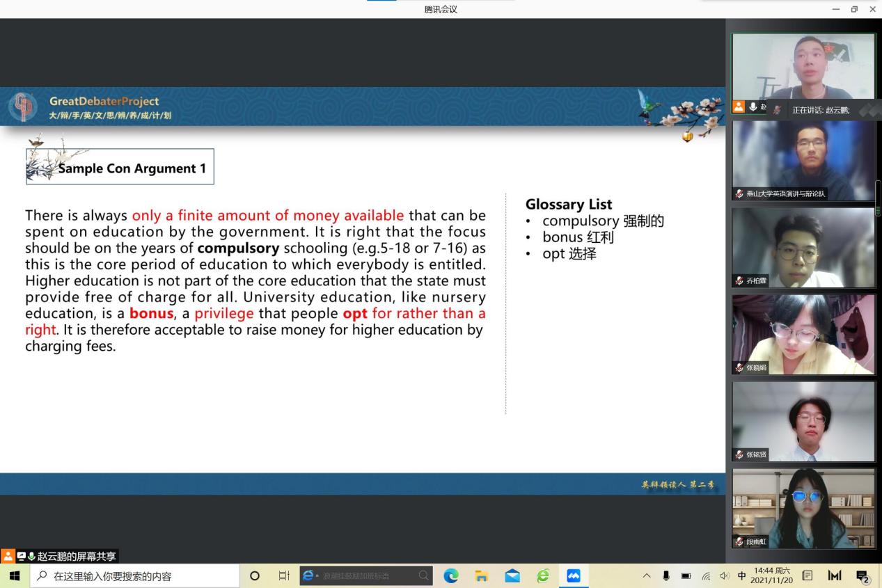Switch to Tencent Meeting taskbar icon

pos(574,576)
